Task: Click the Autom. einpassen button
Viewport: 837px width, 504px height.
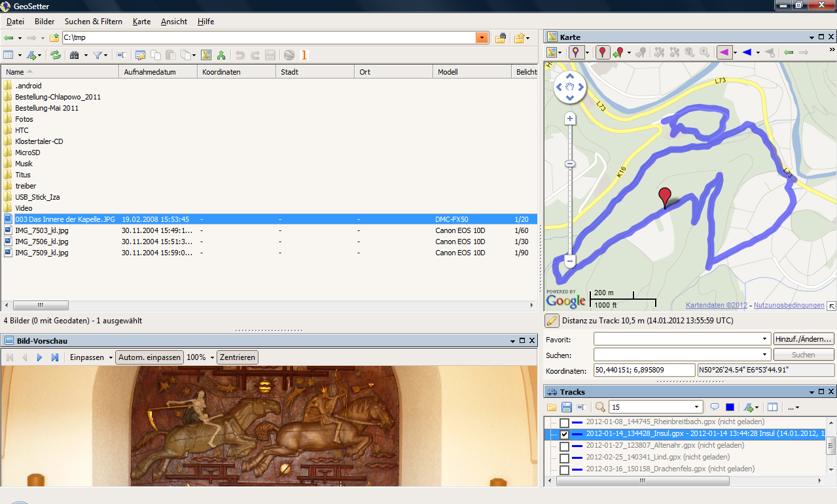Action: click(150, 357)
